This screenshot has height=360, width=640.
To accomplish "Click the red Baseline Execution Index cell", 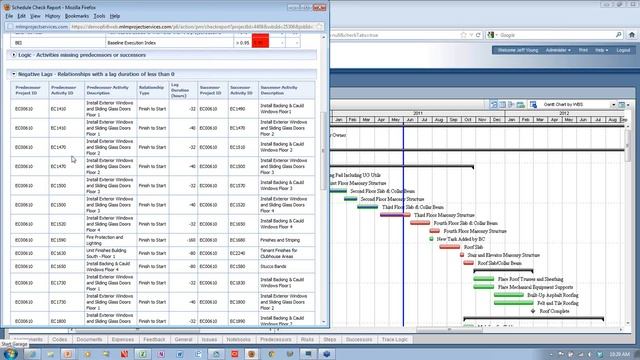I will coord(260,40).
